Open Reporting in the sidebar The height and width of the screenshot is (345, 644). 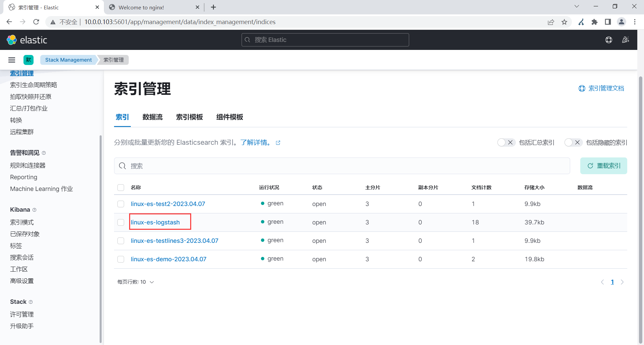click(x=23, y=177)
